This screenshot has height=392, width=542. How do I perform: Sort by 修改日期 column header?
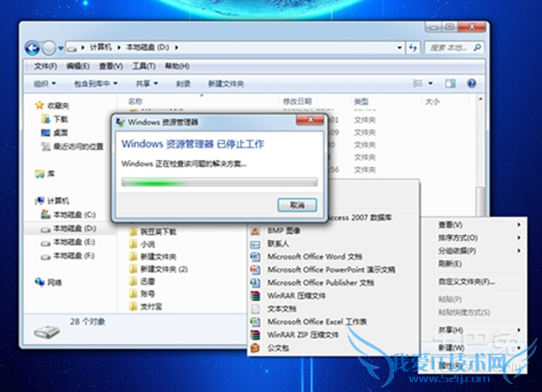pos(297,101)
